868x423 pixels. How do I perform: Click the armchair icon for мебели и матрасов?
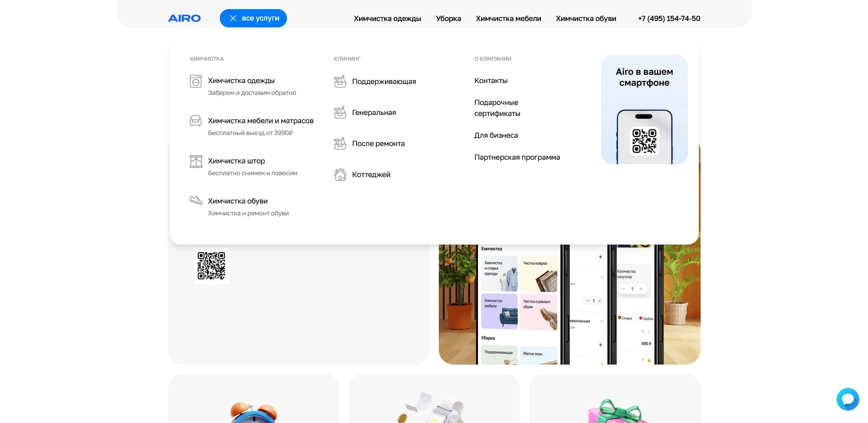(196, 121)
